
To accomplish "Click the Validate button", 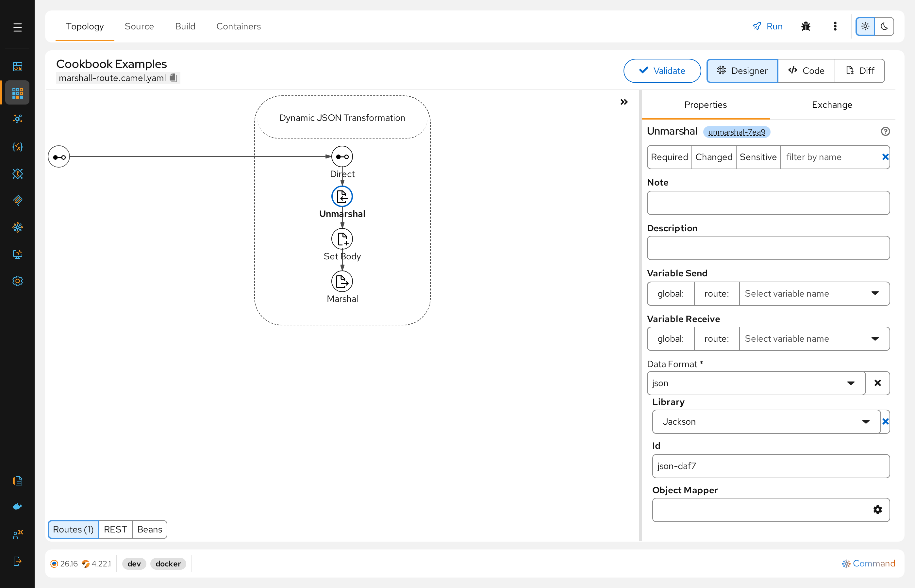I will (x=662, y=71).
